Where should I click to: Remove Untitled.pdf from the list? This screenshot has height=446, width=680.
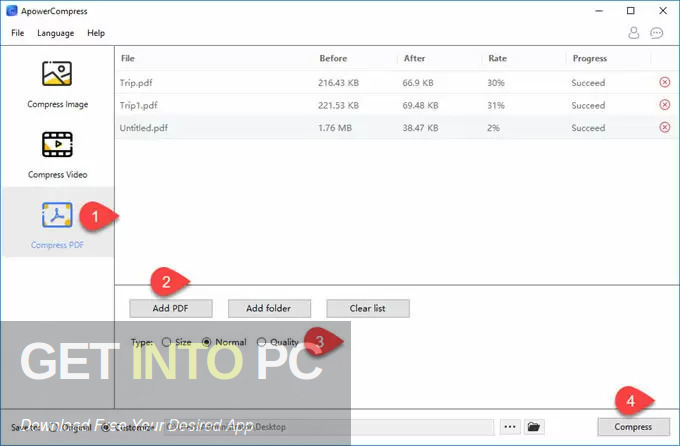[x=664, y=127]
